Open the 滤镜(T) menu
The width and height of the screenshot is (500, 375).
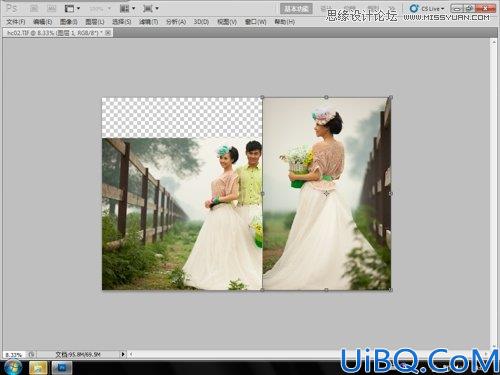click(x=148, y=22)
